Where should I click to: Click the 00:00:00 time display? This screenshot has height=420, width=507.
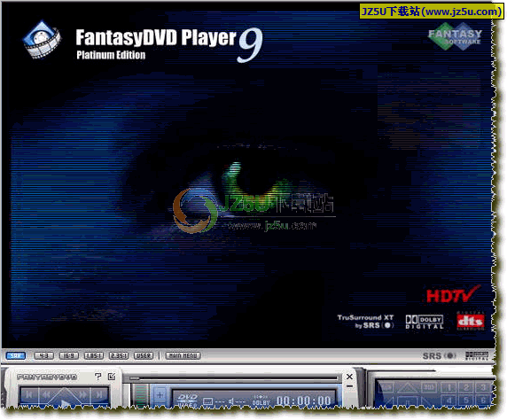[x=304, y=401]
